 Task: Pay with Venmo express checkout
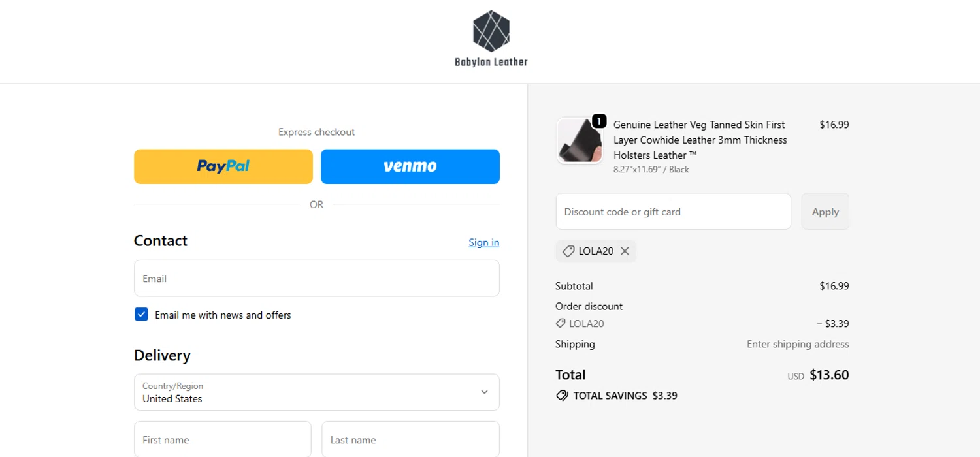tap(410, 166)
